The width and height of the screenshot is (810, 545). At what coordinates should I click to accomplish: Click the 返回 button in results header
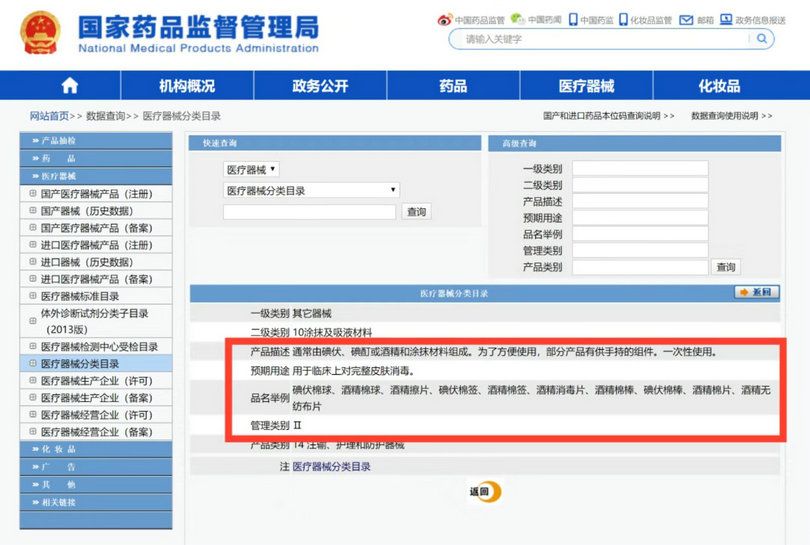[x=756, y=292]
